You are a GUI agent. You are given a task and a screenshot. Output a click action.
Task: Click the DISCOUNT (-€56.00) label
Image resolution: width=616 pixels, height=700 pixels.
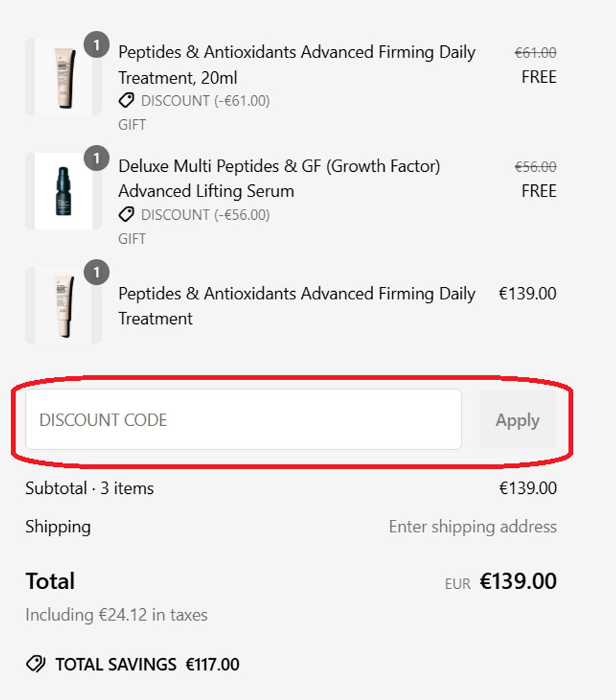coord(205,215)
